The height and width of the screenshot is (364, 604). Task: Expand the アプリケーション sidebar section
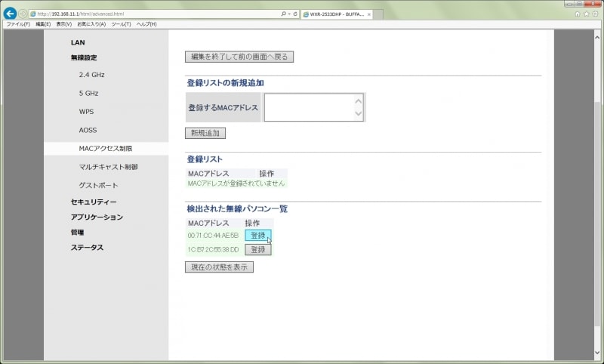97,217
